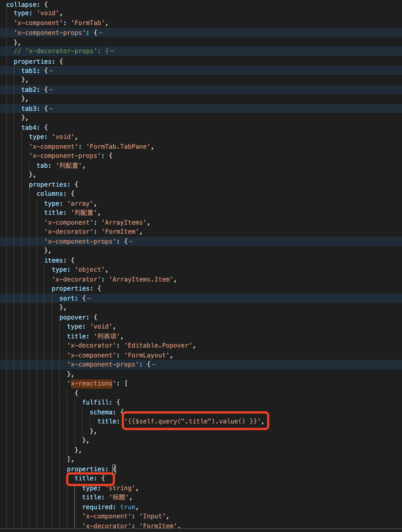
Task: Click the 'true' value of required
Action: (x=128, y=507)
